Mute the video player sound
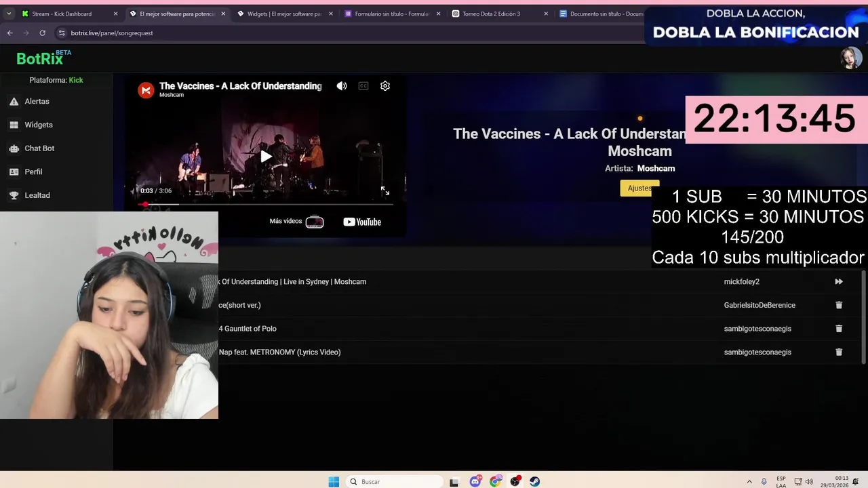The height and width of the screenshot is (488, 868). [342, 86]
